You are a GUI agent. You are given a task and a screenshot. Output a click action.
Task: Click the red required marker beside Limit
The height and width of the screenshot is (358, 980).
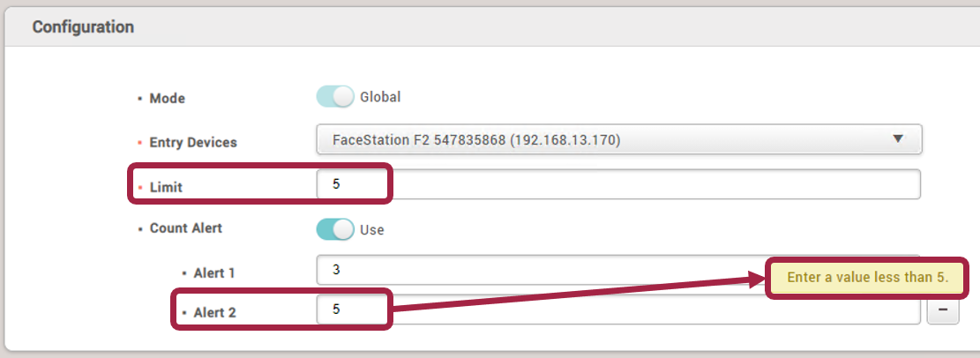click(x=140, y=187)
